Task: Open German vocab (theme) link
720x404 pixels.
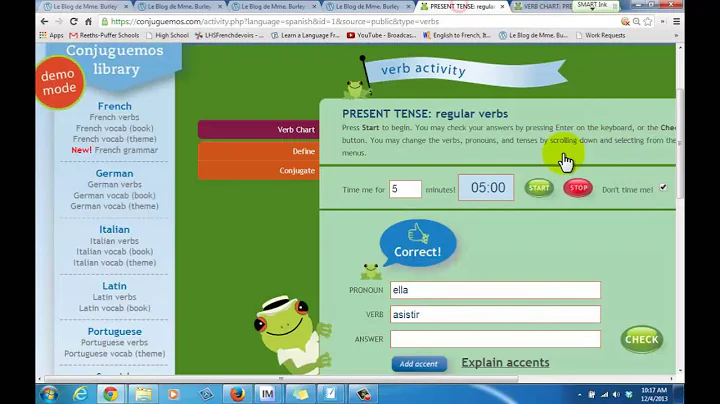Action: [x=114, y=206]
